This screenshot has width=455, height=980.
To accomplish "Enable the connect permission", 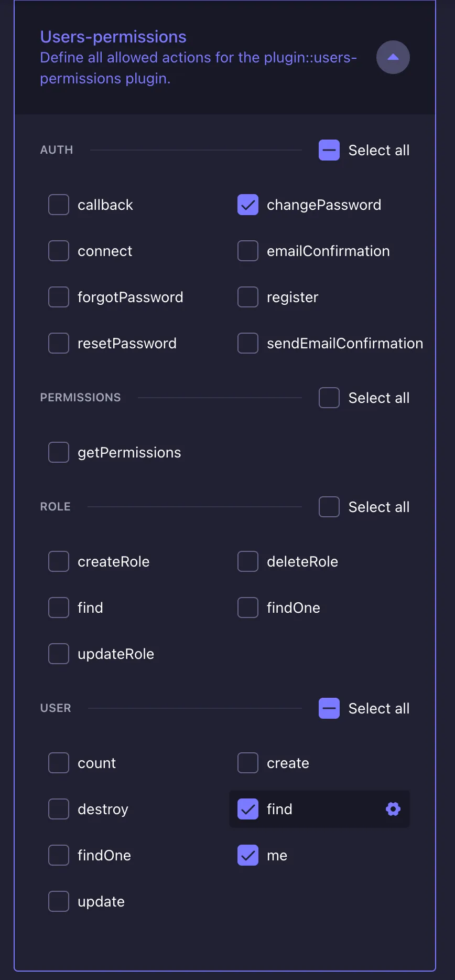I will click(58, 251).
